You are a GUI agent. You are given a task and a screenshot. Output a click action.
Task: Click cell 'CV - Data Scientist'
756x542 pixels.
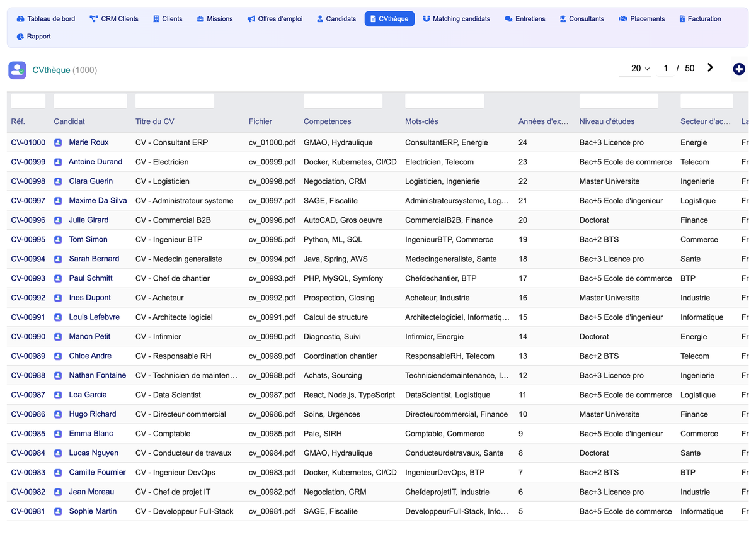[x=168, y=395]
